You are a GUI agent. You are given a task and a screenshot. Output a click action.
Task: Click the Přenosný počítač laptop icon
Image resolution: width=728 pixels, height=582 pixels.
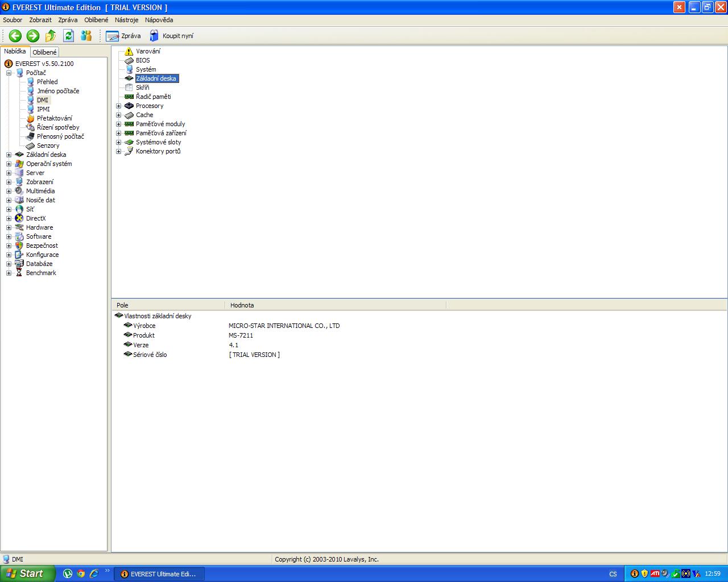[31, 136]
